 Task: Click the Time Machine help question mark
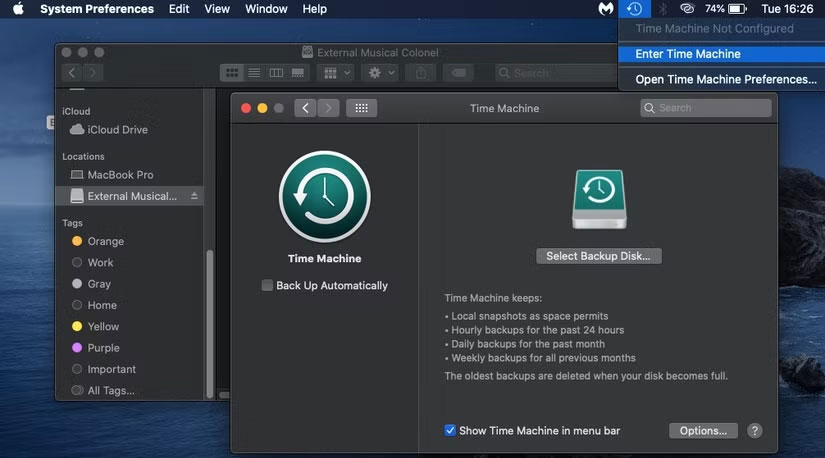[x=755, y=431]
